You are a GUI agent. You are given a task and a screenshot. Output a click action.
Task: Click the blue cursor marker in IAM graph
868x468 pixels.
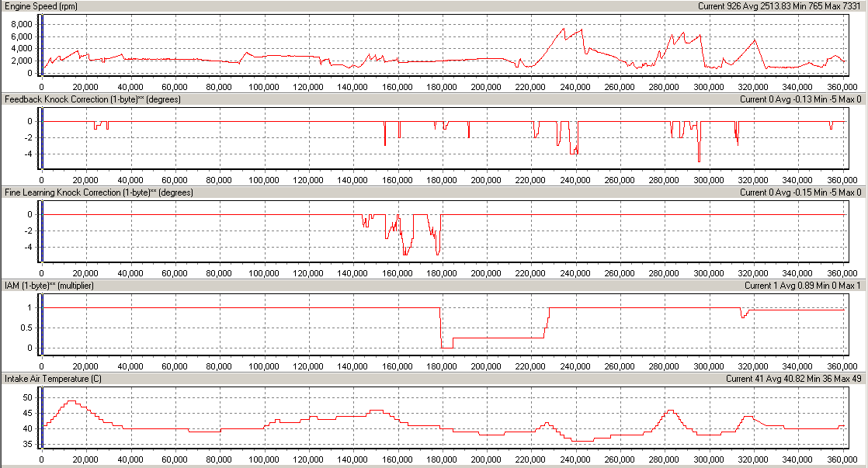[43, 326]
